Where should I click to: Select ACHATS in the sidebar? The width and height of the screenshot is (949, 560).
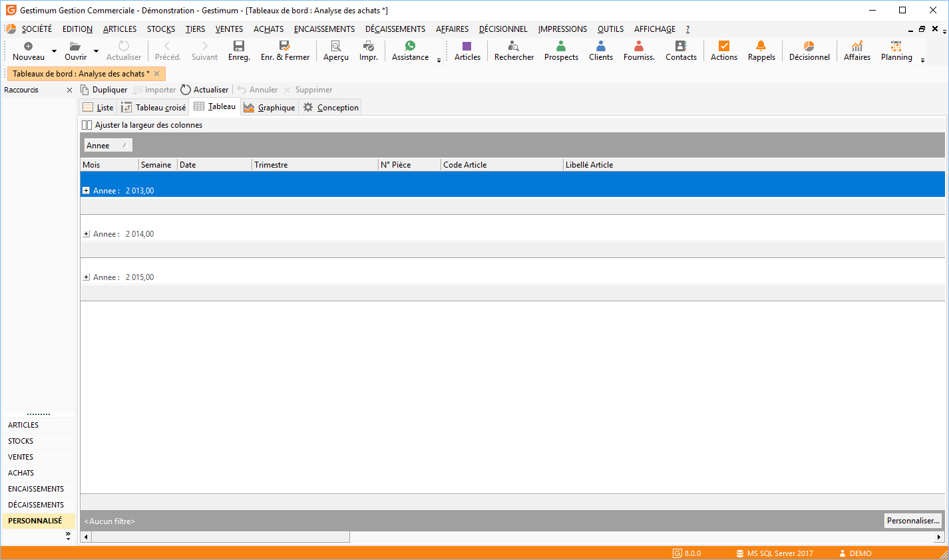[x=39, y=473]
